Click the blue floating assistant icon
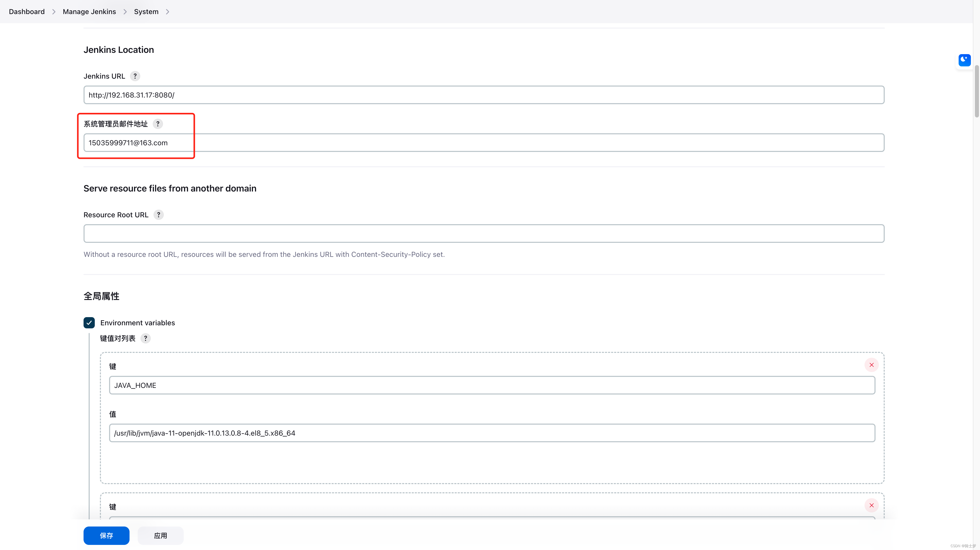 [x=964, y=60]
